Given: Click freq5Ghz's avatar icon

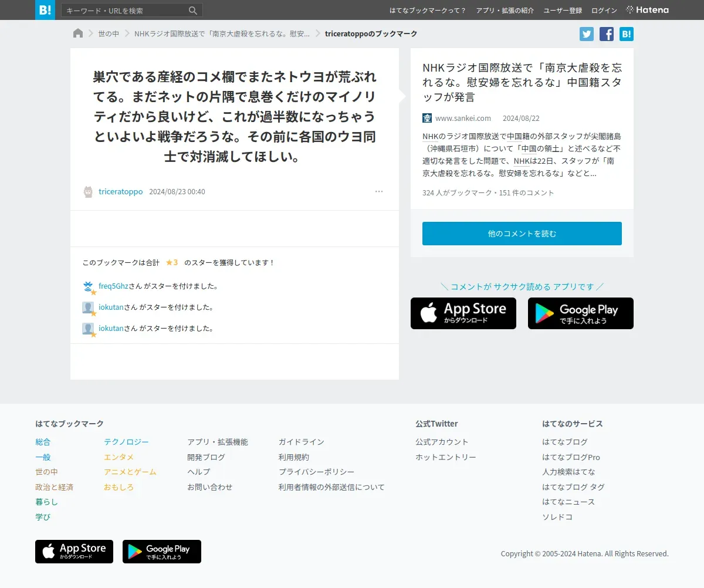Looking at the screenshot, I should tap(88, 286).
